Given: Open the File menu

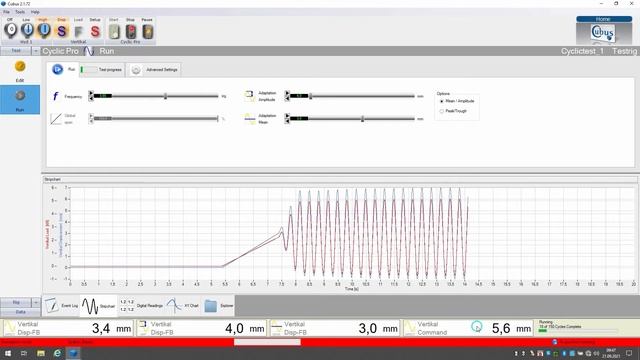Looking at the screenshot, I should point(7,12).
